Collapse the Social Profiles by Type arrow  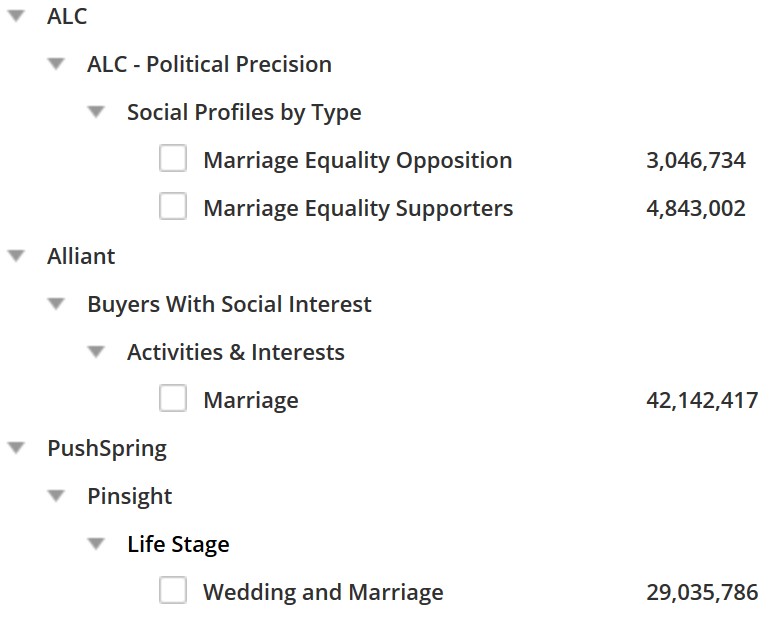coord(96,112)
